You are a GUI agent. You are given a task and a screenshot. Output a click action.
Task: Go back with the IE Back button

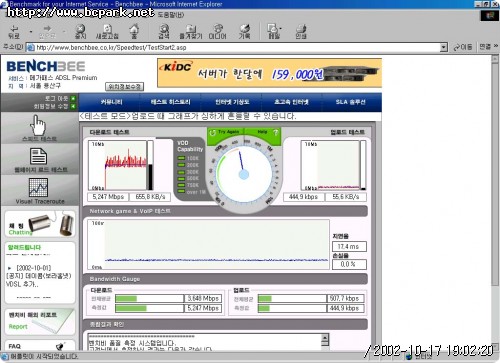point(14,32)
